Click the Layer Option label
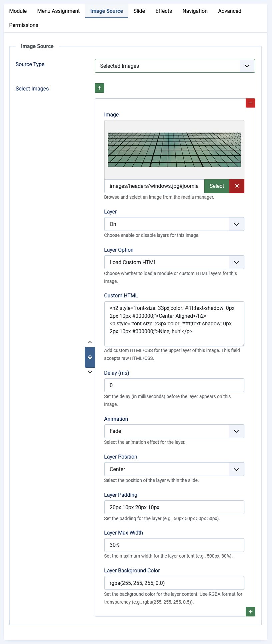The width and height of the screenshot is (272, 644). point(119,250)
